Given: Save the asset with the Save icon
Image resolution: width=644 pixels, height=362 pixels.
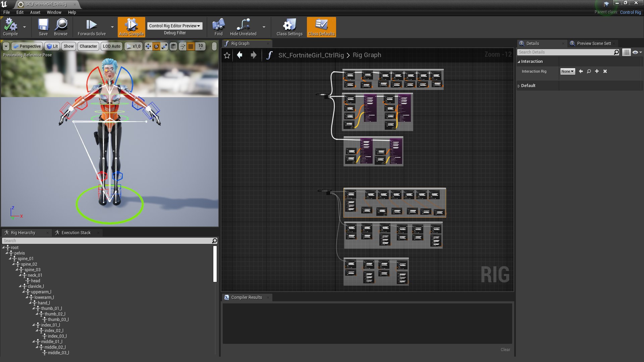Looking at the screenshot, I should 43,27.
